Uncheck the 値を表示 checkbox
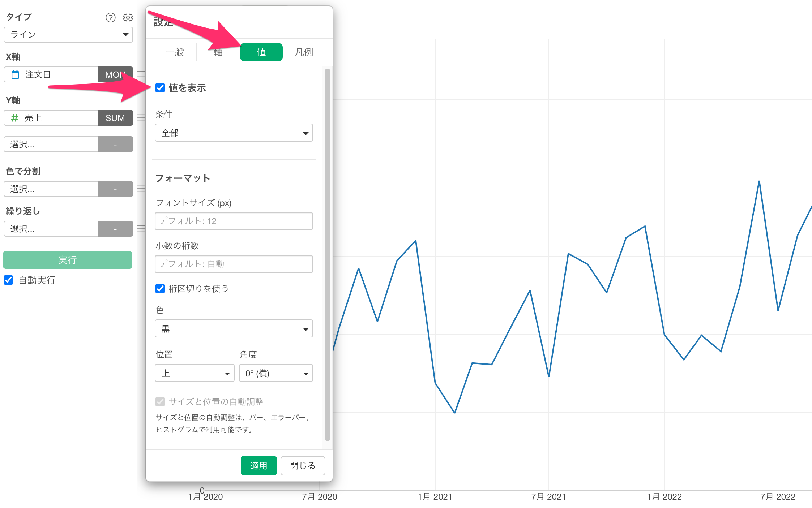The height and width of the screenshot is (508, 812). pos(160,88)
